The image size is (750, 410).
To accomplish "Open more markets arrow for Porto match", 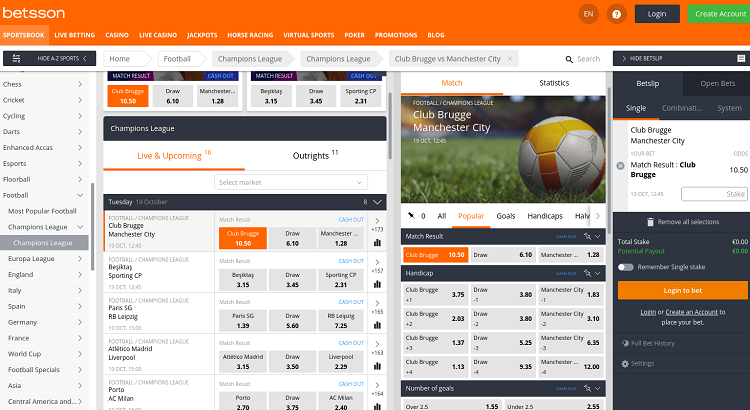I will [x=377, y=385].
